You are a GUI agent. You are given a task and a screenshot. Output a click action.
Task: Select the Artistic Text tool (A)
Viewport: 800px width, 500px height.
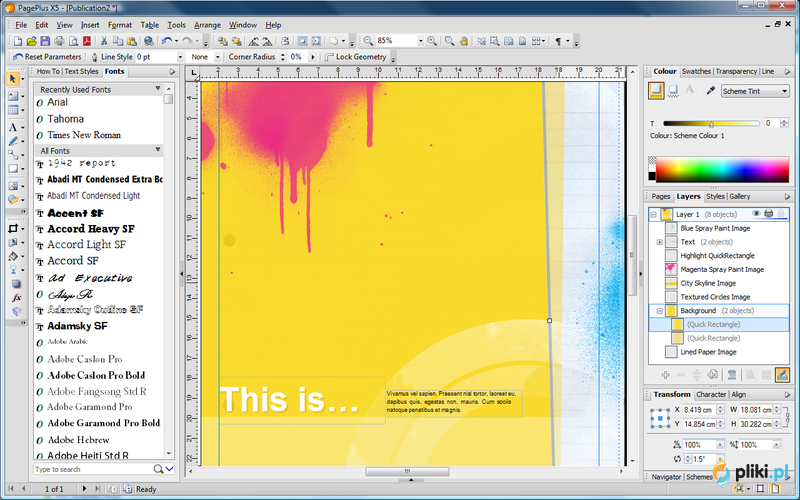tap(13, 127)
